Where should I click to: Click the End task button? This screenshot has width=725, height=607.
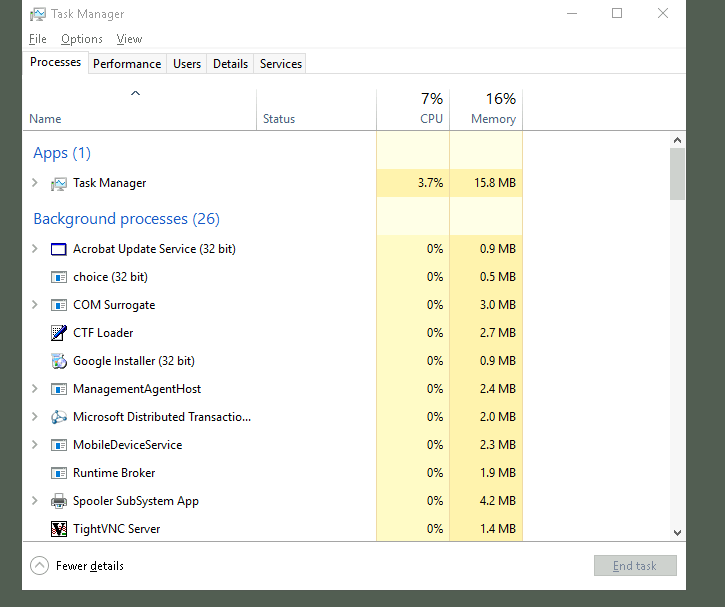tap(635, 566)
